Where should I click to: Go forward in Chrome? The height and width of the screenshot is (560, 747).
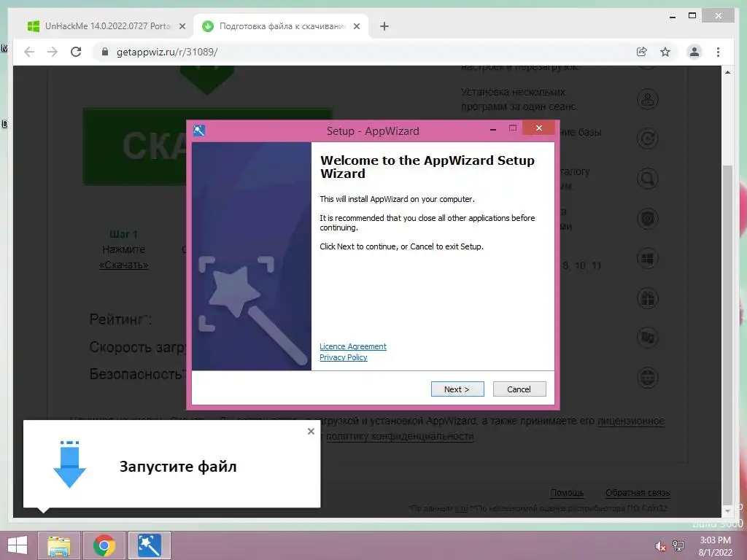(53, 52)
